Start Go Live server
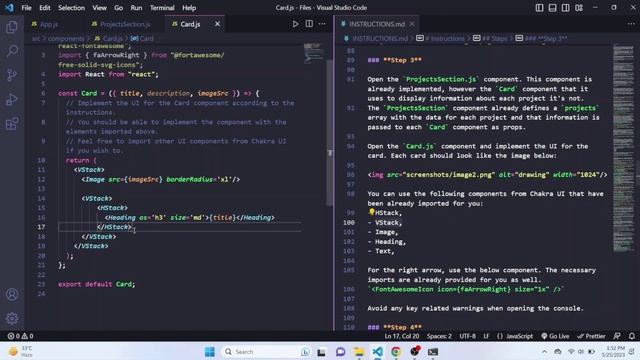This screenshot has width=640, height=360. point(555,336)
